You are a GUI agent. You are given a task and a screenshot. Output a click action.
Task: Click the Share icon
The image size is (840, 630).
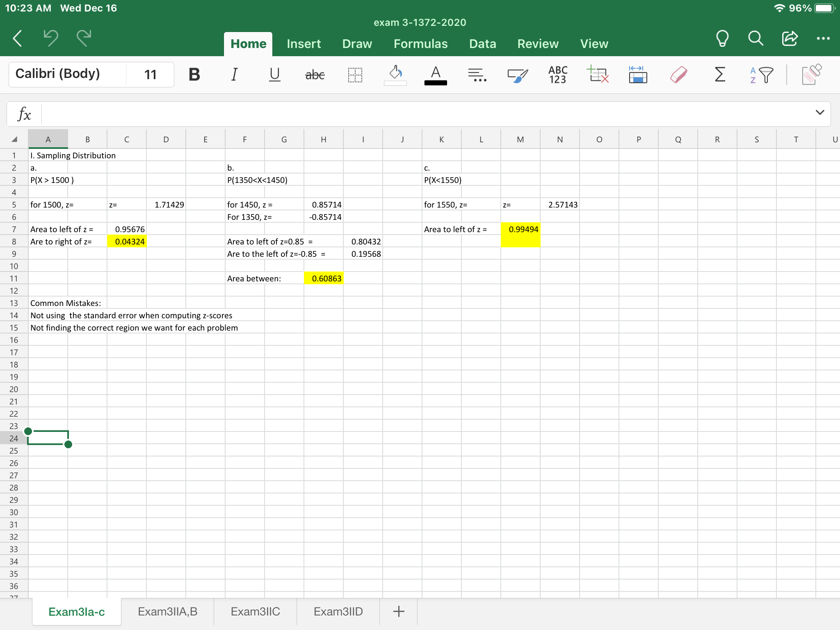[x=790, y=38]
